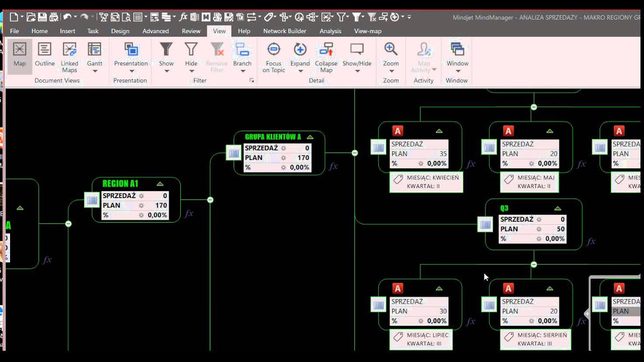This screenshot has width=644, height=362.
Task: Open the Gantt dropdown arrow
Action: pyautogui.click(x=95, y=71)
